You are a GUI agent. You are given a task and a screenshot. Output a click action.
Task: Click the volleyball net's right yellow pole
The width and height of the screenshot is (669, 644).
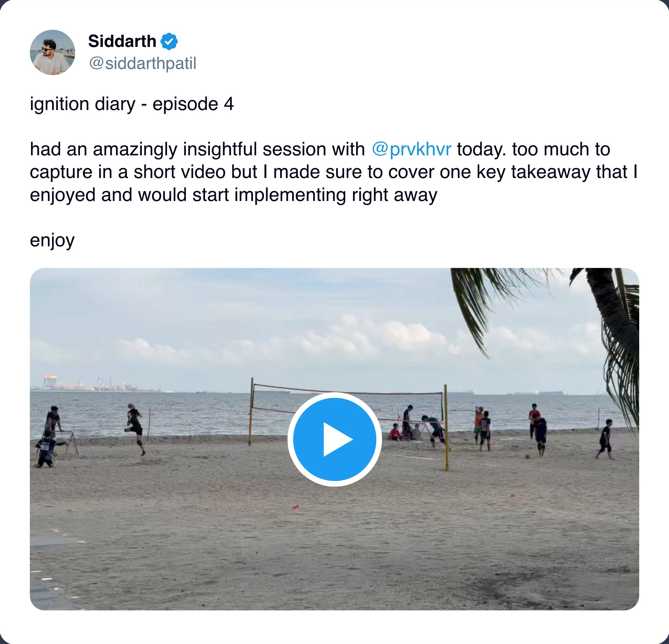pos(446,430)
